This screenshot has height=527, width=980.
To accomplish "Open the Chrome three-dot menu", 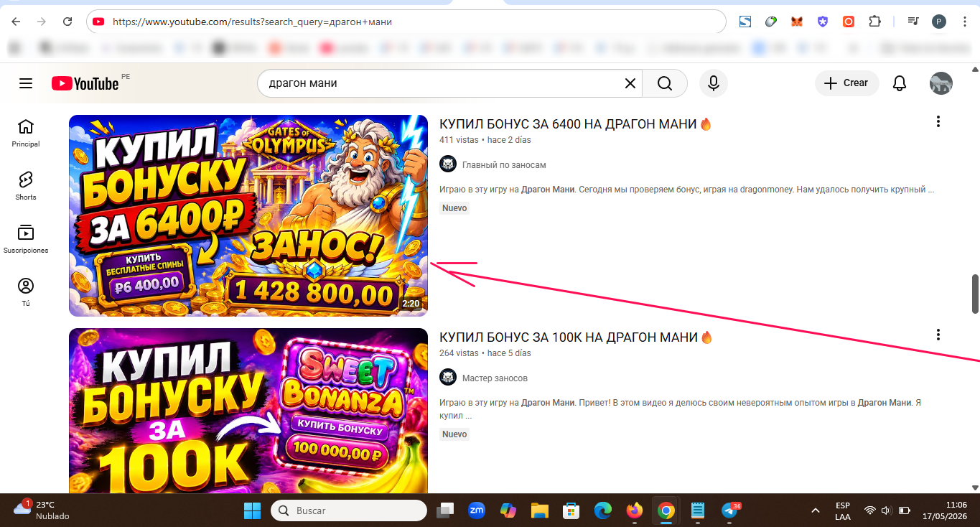I will coord(964,22).
